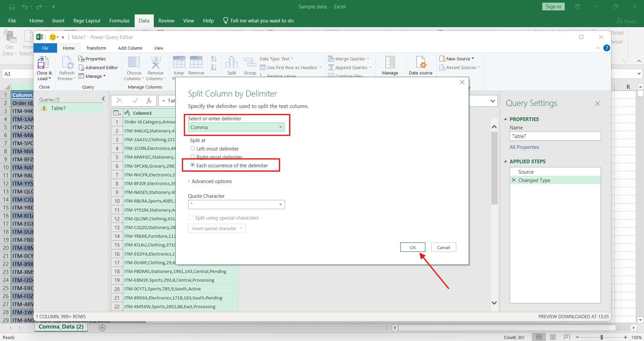Switch to the Transform tab

coord(96,48)
